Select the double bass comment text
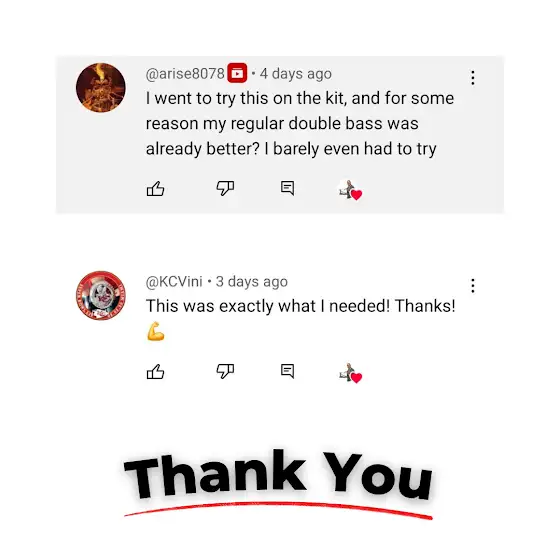 300,124
